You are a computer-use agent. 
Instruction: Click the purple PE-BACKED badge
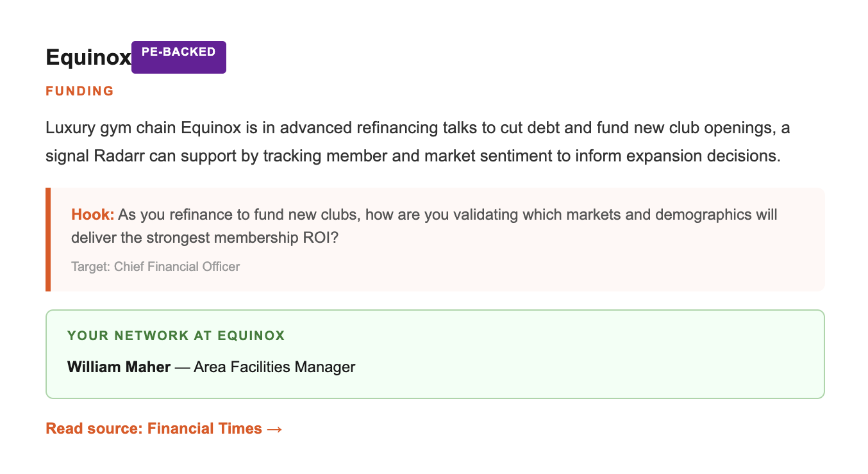(x=179, y=57)
